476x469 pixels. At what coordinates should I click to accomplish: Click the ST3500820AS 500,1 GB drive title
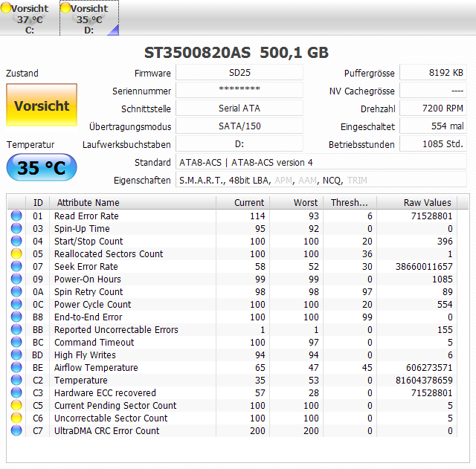click(237, 53)
